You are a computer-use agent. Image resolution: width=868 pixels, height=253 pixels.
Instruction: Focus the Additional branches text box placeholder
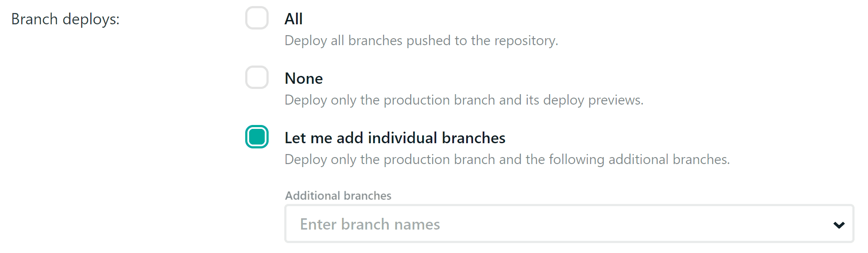[x=370, y=224]
